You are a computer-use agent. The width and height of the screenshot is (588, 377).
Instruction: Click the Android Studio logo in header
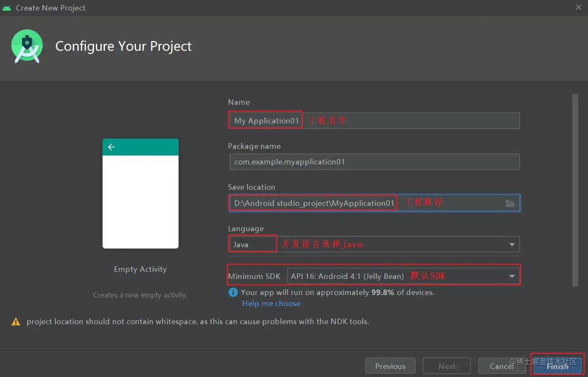(27, 46)
